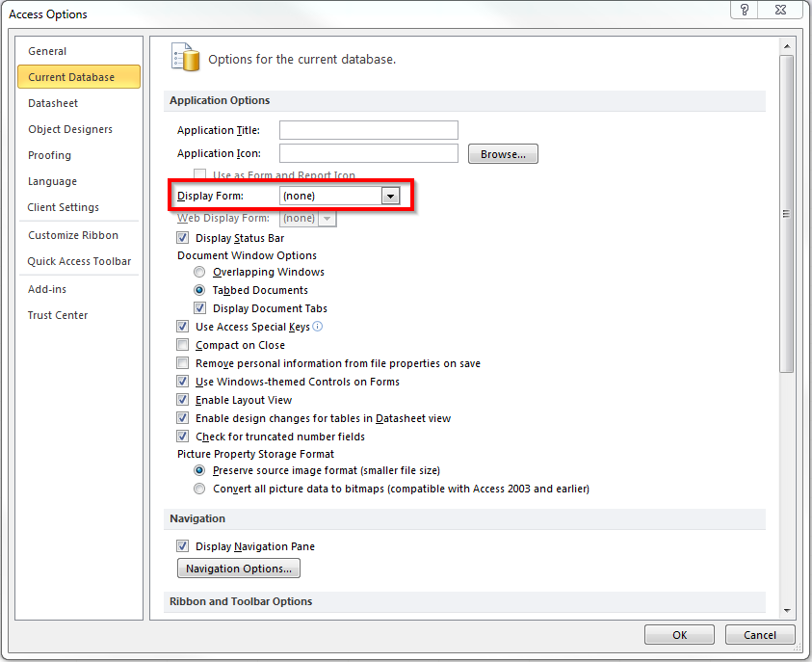
Task: Click the Application Title text field
Action: click(x=369, y=130)
